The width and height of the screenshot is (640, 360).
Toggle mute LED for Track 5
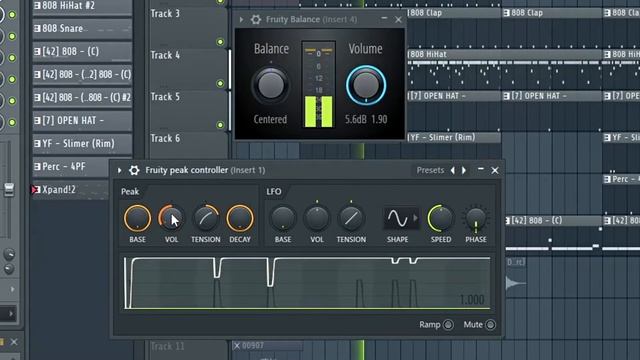(220, 125)
